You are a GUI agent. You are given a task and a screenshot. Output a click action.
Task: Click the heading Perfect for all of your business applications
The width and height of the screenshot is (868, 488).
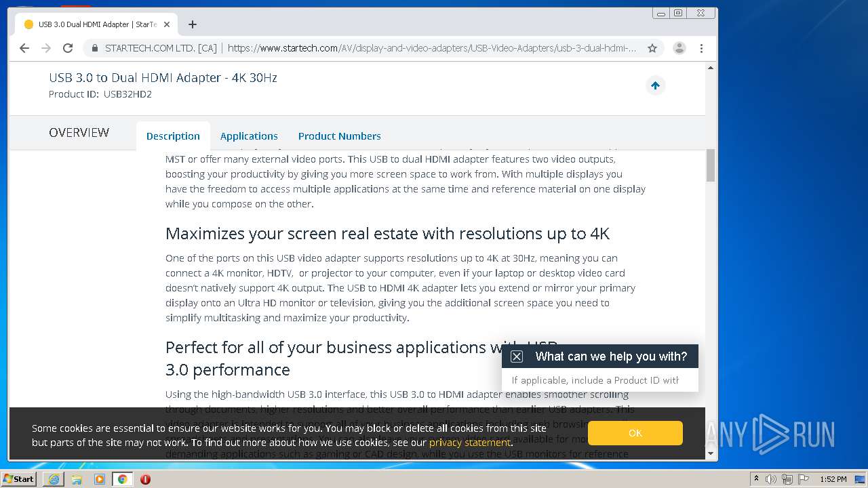361,359
